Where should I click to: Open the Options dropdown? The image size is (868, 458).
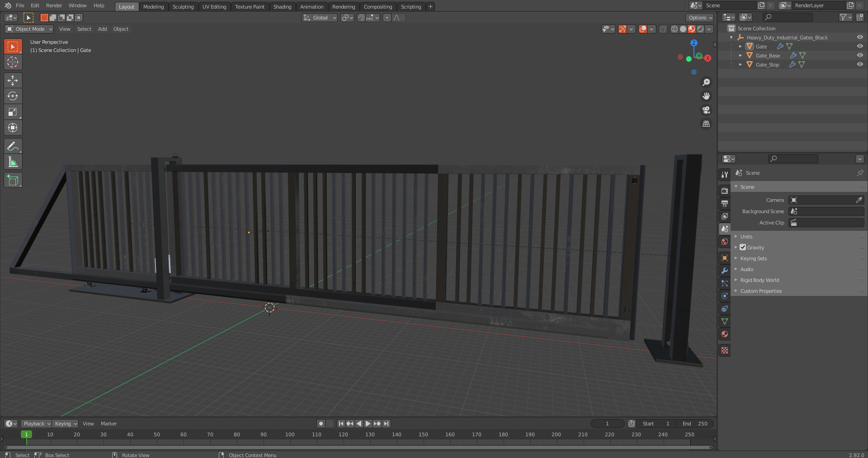pyautogui.click(x=700, y=18)
